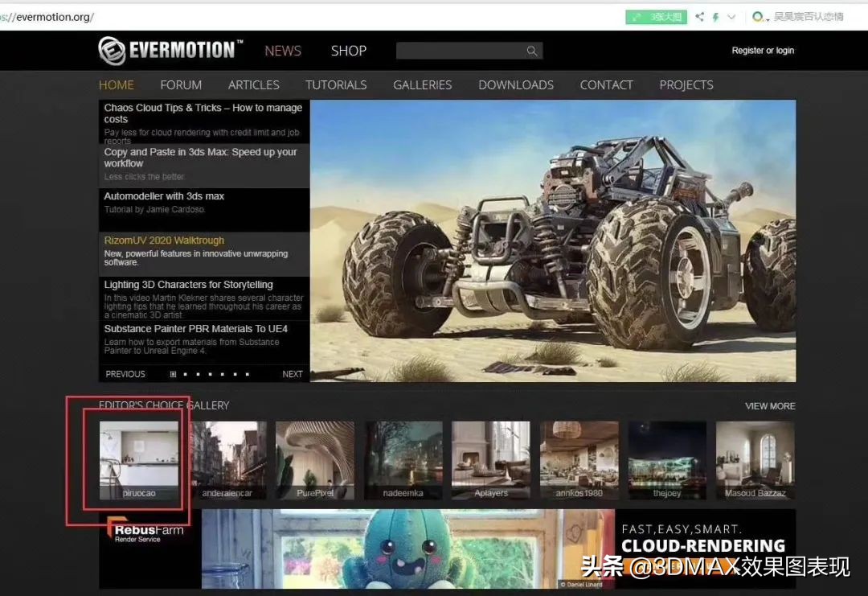868x596 pixels.
Task: Click the Evermotion logo
Action: [170, 51]
